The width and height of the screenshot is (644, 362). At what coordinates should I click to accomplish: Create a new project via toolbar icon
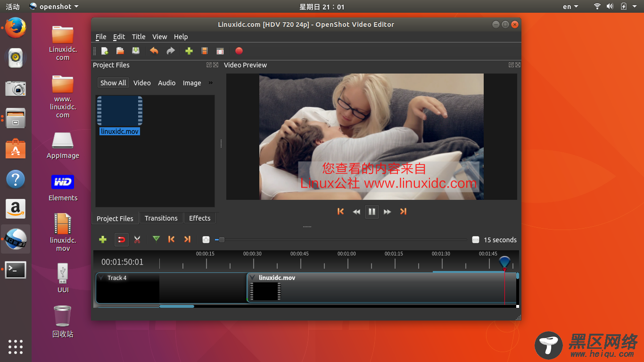point(105,51)
